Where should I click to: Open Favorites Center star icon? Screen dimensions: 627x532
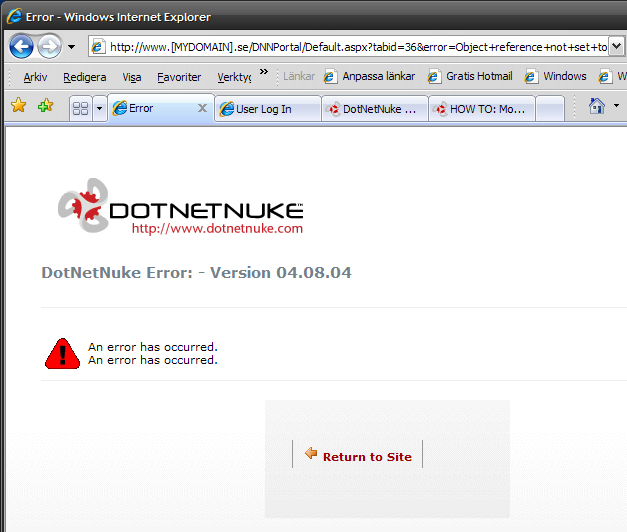point(18,106)
